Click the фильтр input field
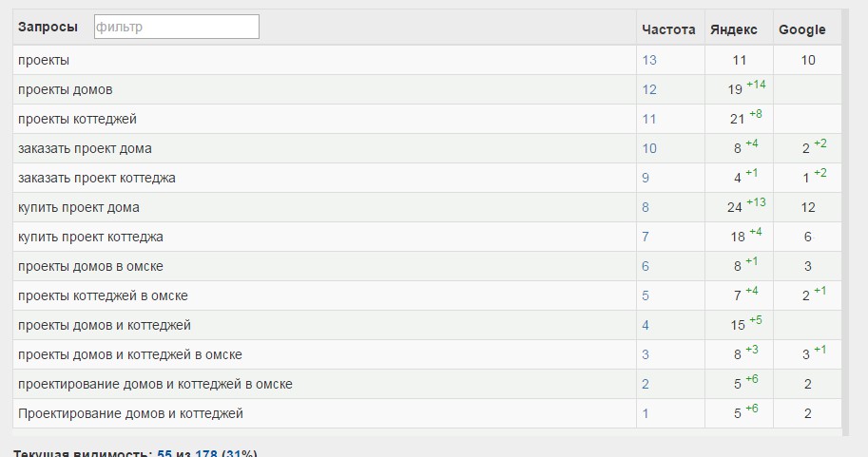Viewport: 868px width, 457px height. [x=177, y=27]
